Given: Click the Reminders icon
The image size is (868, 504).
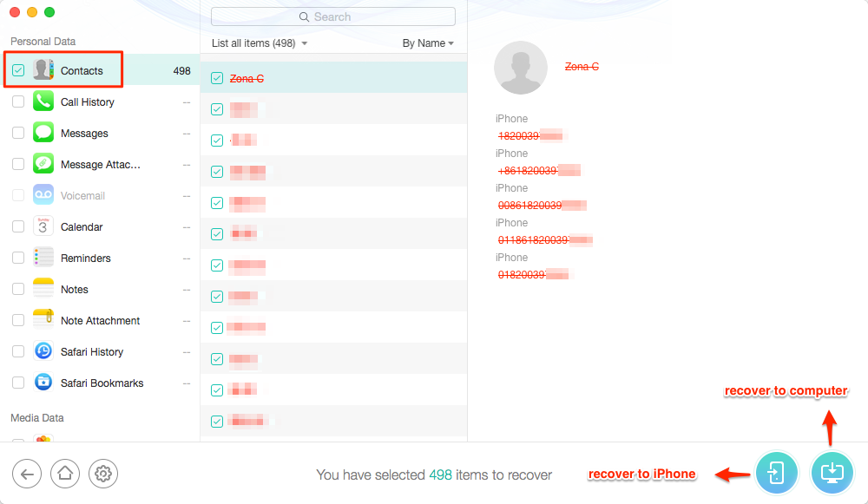Looking at the screenshot, I should pyautogui.click(x=43, y=258).
